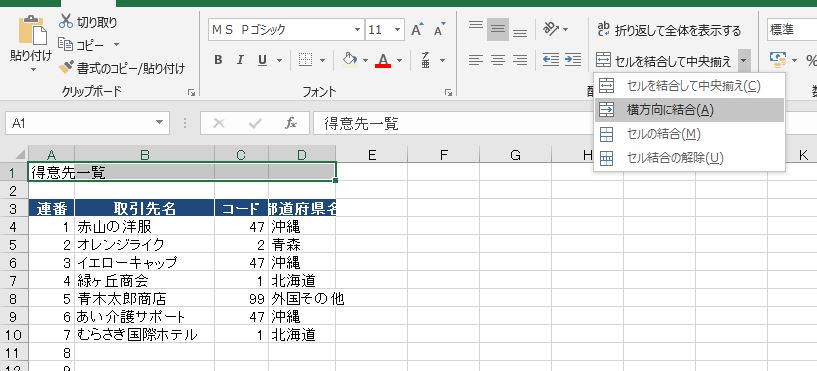Viewport: 817px width, 371px height.
Task: Click cell containing 緑ヶ丘商会
Action: click(x=145, y=280)
